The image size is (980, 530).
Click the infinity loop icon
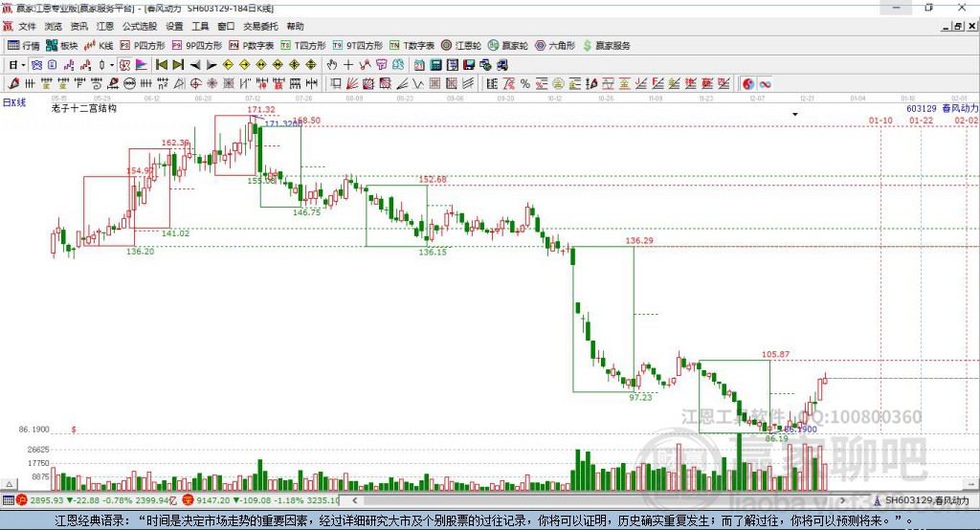click(765, 84)
